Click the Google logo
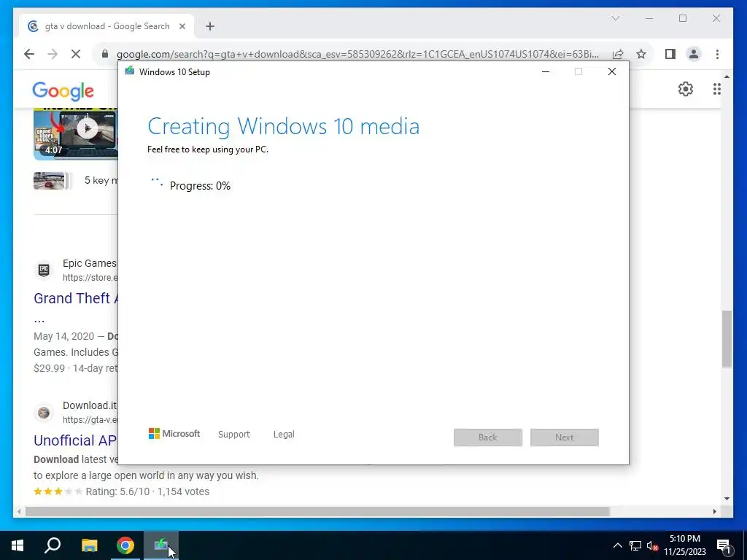 coord(63,91)
